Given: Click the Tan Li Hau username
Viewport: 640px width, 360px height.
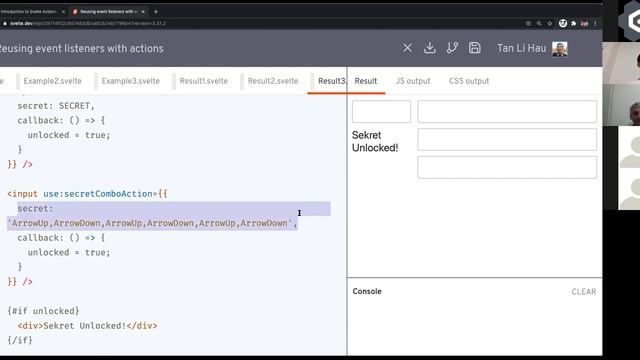Looking at the screenshot, I should click(521, 49).
